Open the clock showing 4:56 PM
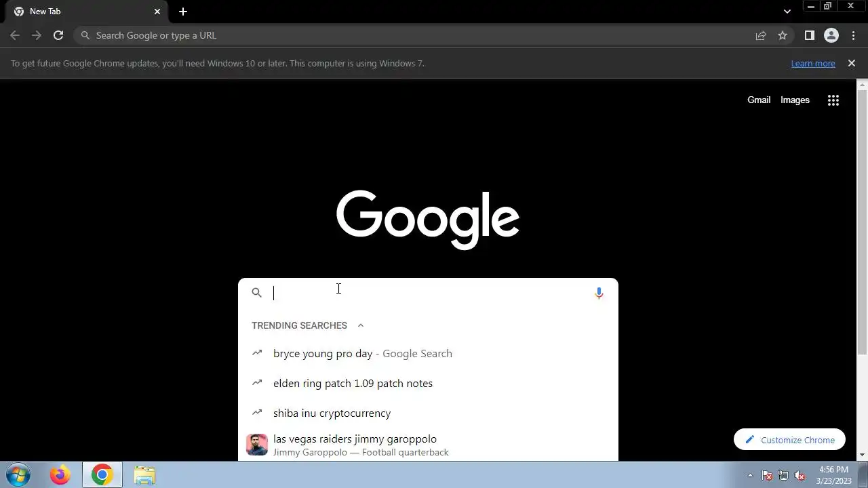This screenshot has width=868, height=488. [833, 475]
